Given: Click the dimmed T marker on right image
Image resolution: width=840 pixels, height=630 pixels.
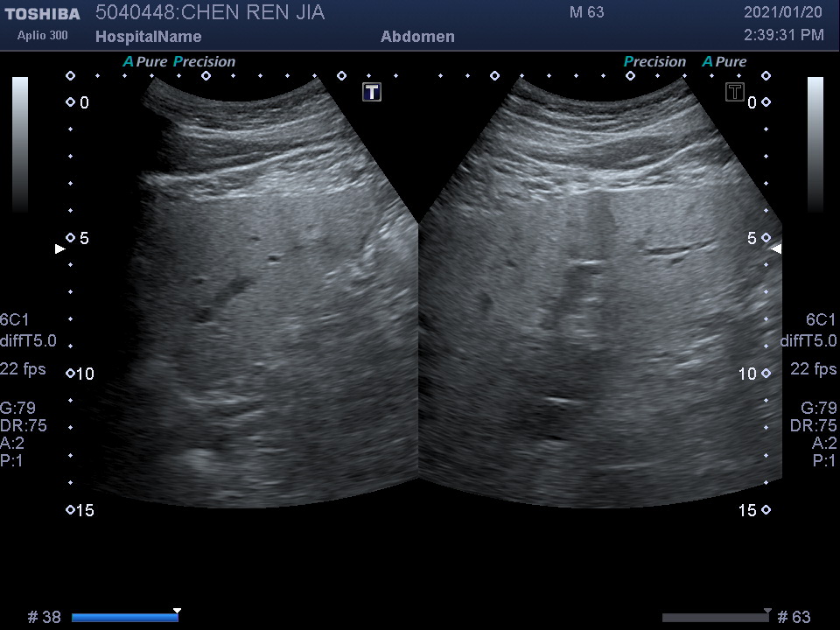Looking at the screenshot, I should pyautogui.click(x=735, y=92).
